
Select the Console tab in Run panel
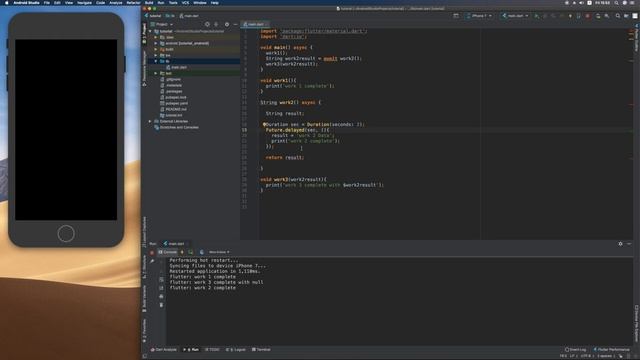click(x=168, y=252)
